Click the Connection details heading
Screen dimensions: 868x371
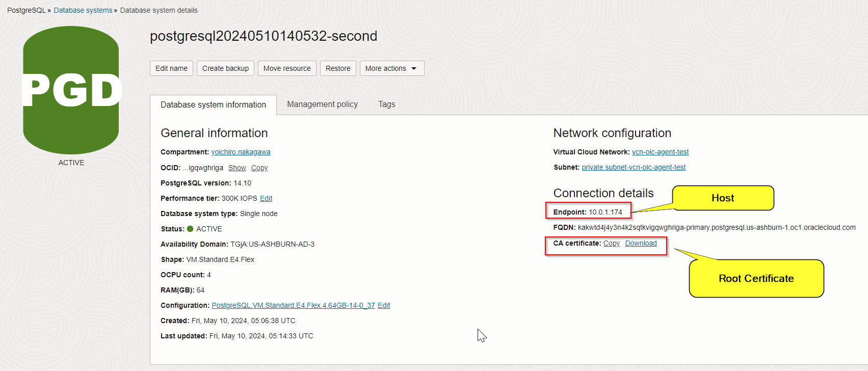coord(603,193)
